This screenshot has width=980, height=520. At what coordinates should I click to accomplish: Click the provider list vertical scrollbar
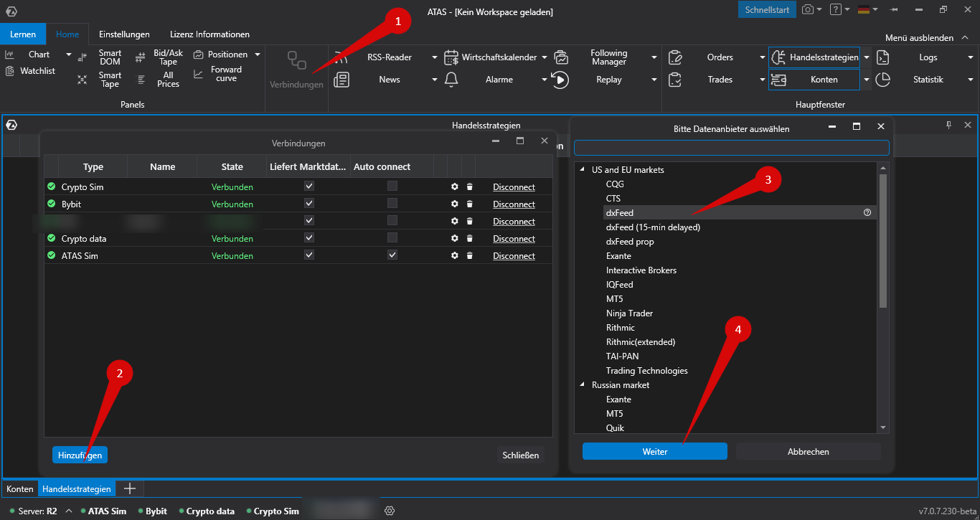[883, 240]
